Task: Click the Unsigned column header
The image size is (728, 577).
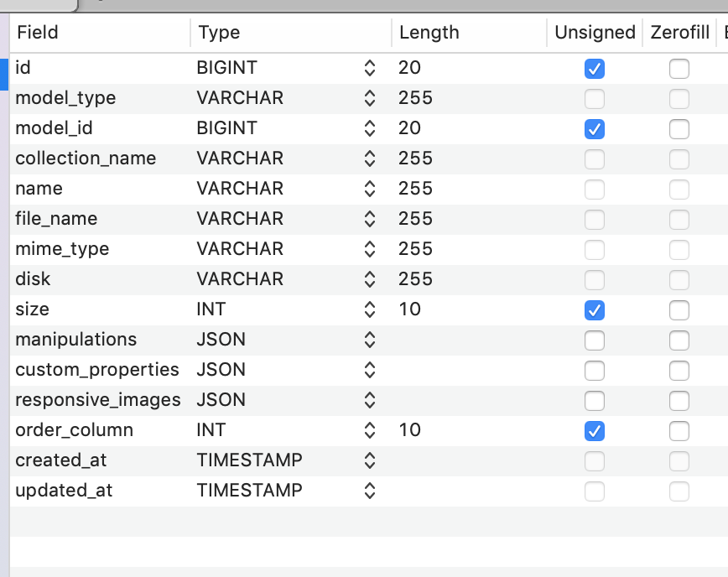Action: pos(595,33)
